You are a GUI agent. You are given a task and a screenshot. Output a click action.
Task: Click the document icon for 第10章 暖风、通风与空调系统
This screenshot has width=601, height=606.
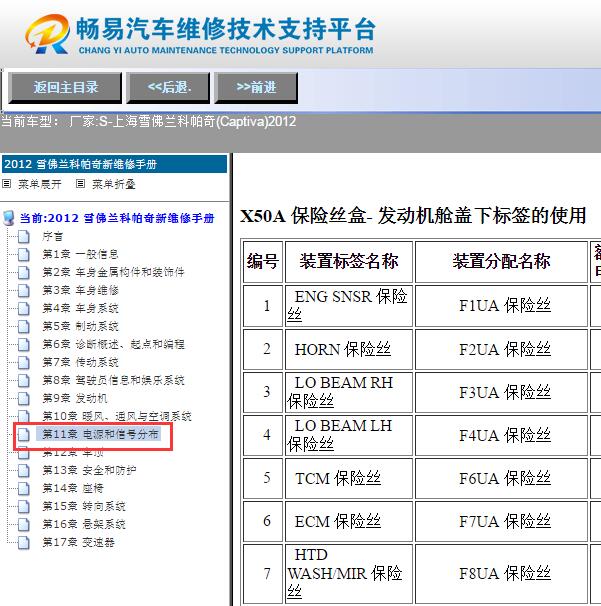[24, 416]
